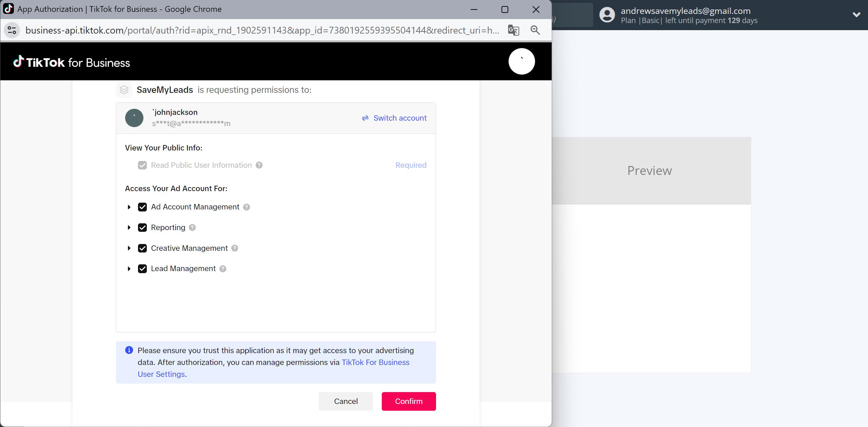Disable the Creative Management checkbox

point(142,248)
